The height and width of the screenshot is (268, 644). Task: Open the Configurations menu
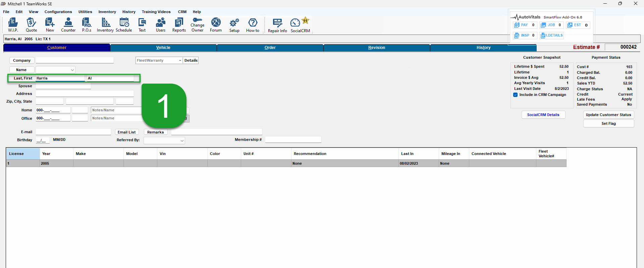click(58, 12)
